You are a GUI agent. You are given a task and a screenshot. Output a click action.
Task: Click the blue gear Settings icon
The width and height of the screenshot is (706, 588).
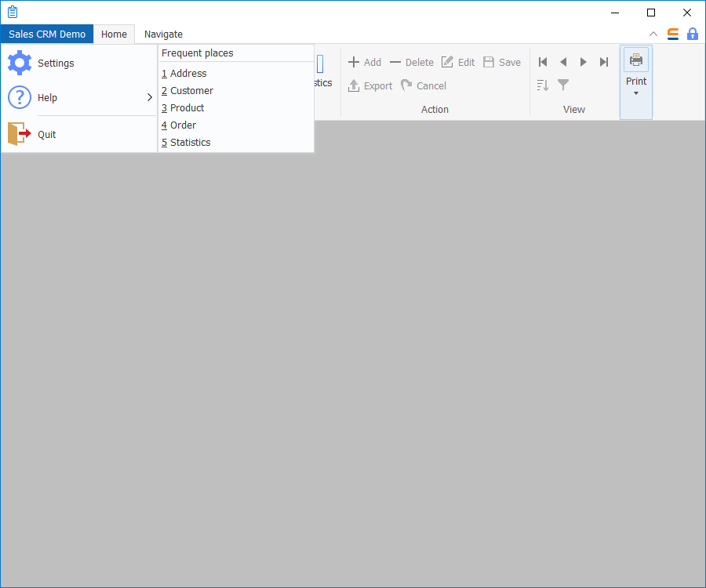(20, 63)
